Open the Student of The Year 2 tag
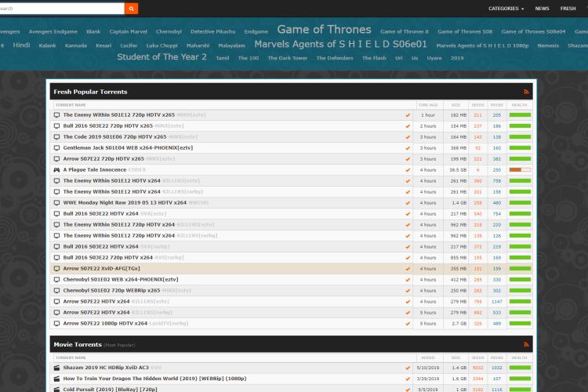The width and height of the screenshot is (588, 392). (162, 57)
